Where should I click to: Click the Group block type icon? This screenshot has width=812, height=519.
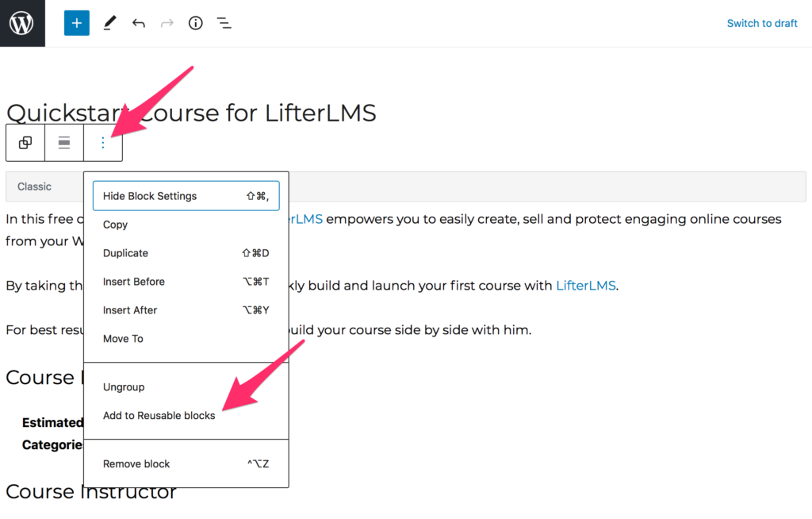(25, 143)
